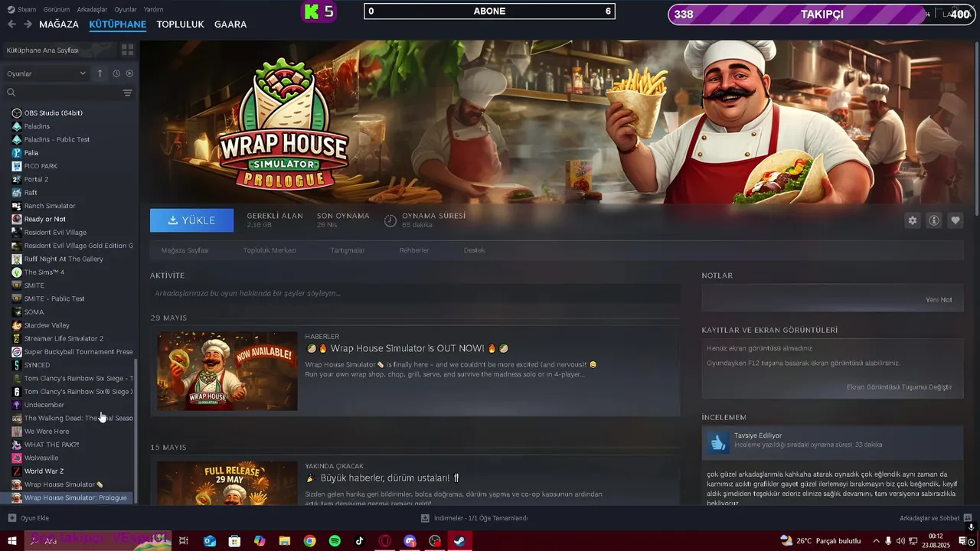The height and width of the screenshot is (551, 980).
Task: Click Ekran Görüntüsü Tuşunu Değiştir button
Action: pyautogui.click(x=900, y=386)
